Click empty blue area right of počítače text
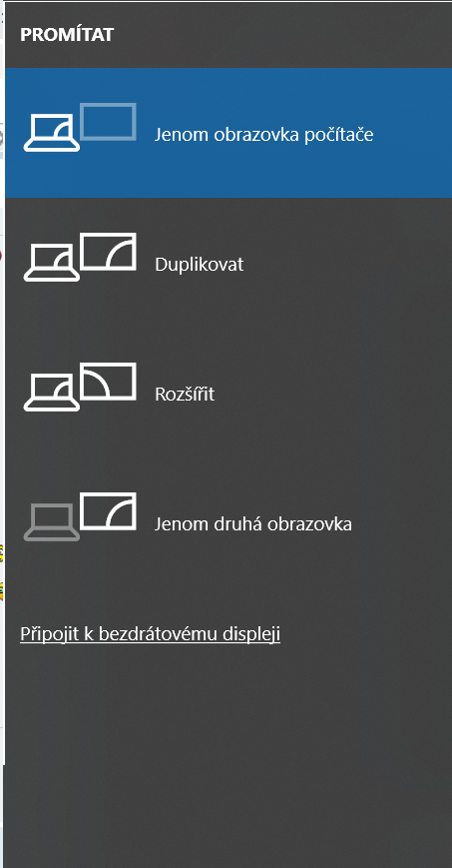The width and height of the screenshot is (452, 868). [x=412, y=133]
